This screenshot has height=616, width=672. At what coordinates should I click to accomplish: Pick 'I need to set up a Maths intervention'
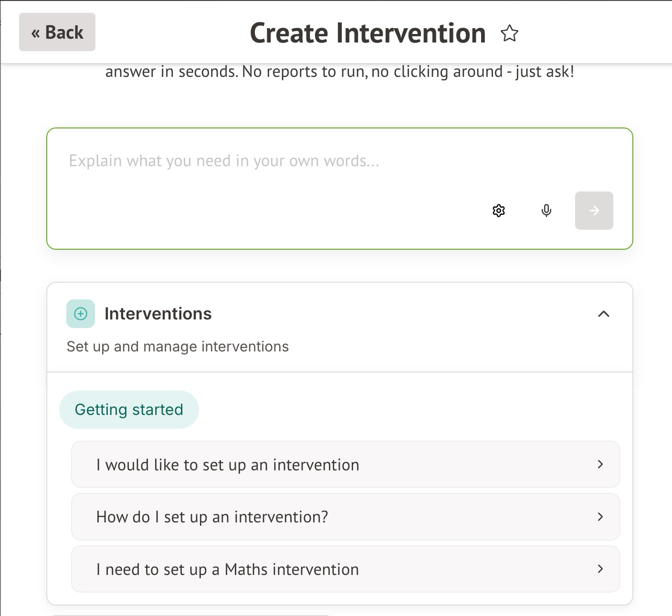click(228, 569)
